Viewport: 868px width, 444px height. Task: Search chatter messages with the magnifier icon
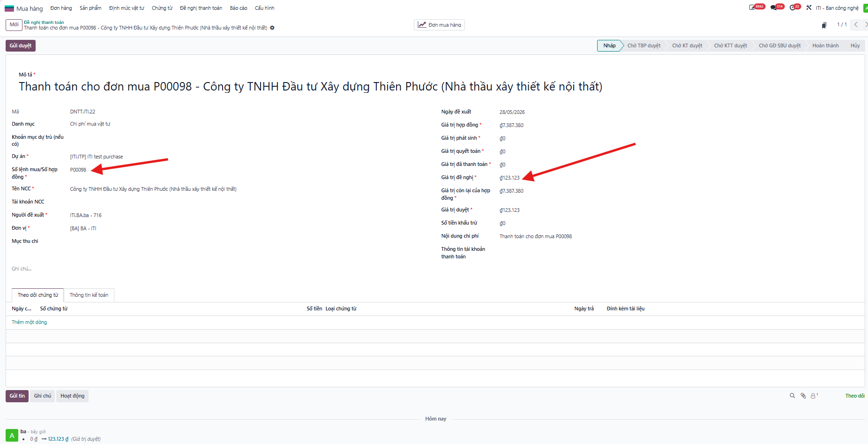793,396
